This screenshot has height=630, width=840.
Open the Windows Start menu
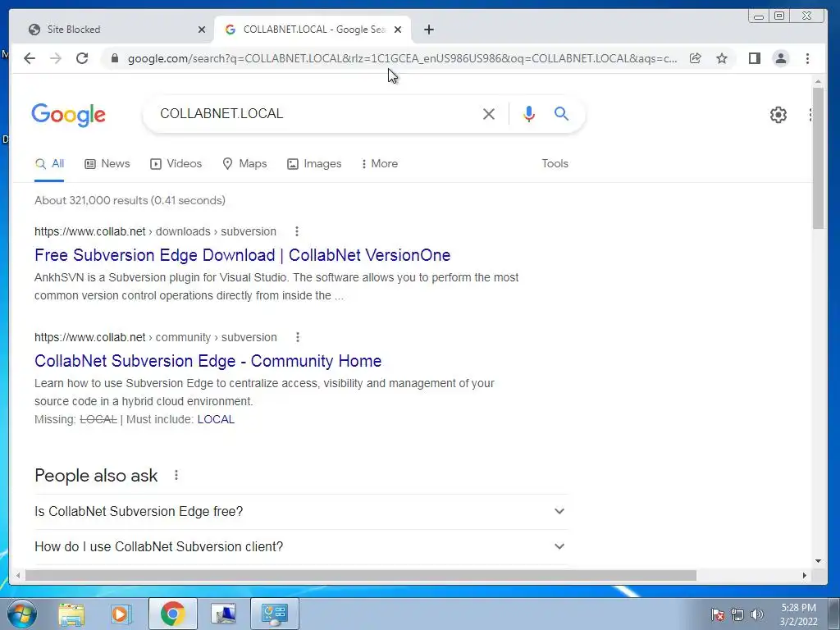22,614
